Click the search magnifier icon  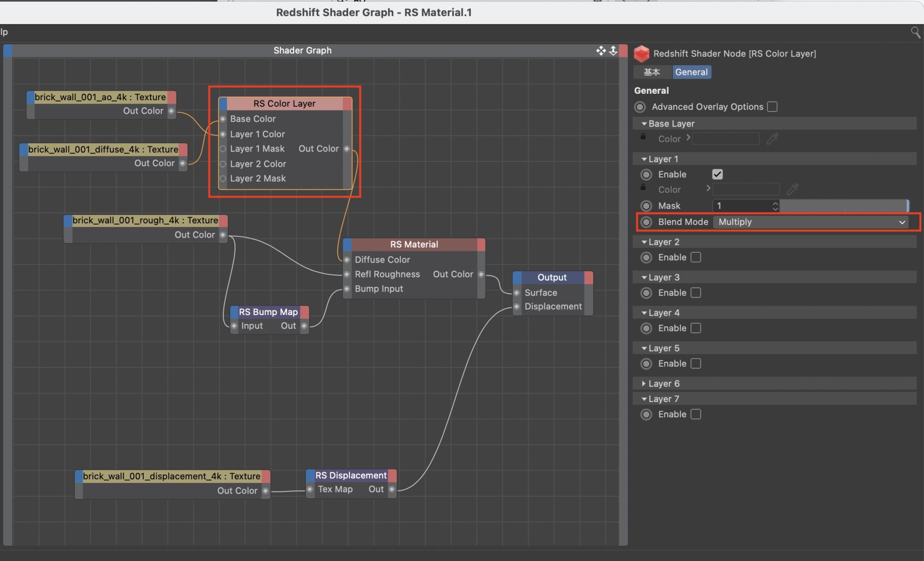tap(915, 32)
